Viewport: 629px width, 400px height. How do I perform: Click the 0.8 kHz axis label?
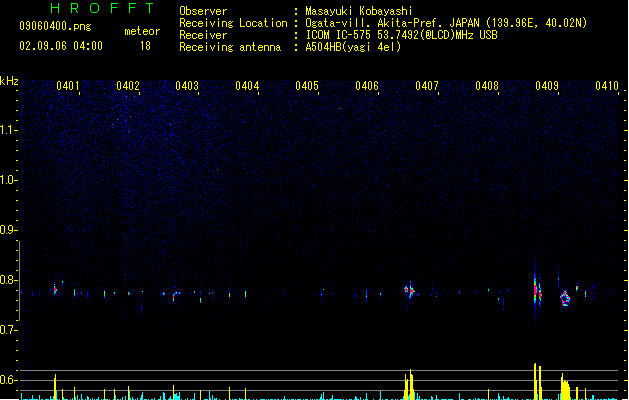(x=9, y=280)
